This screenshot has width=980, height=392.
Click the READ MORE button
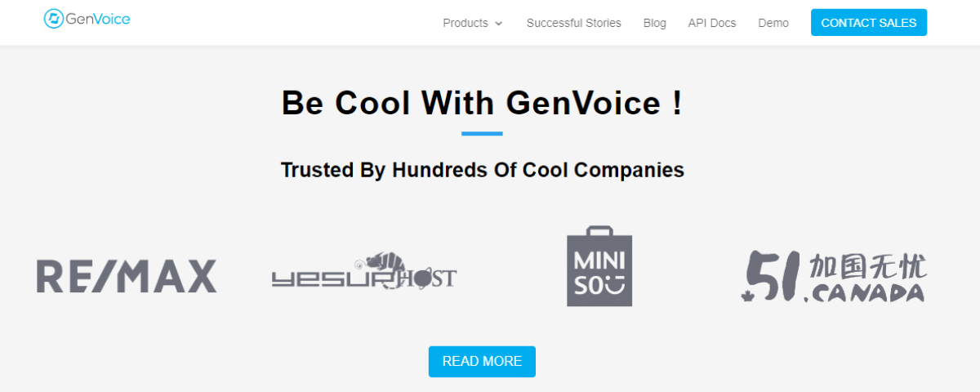coord(482,361)
